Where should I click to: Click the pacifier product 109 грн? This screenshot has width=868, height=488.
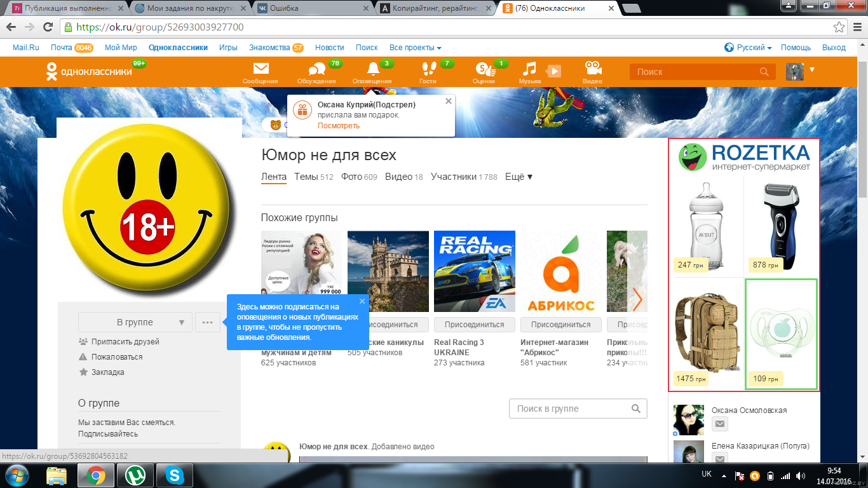point(781,334)
